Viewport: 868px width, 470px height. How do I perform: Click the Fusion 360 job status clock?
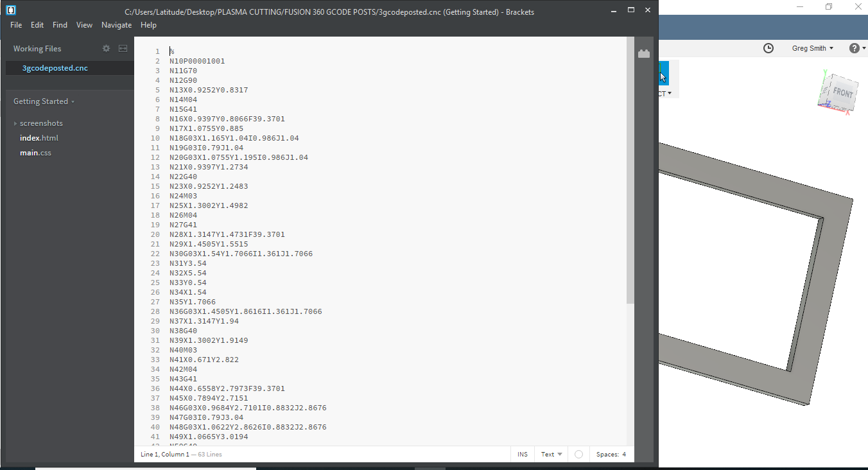point(768,48)
